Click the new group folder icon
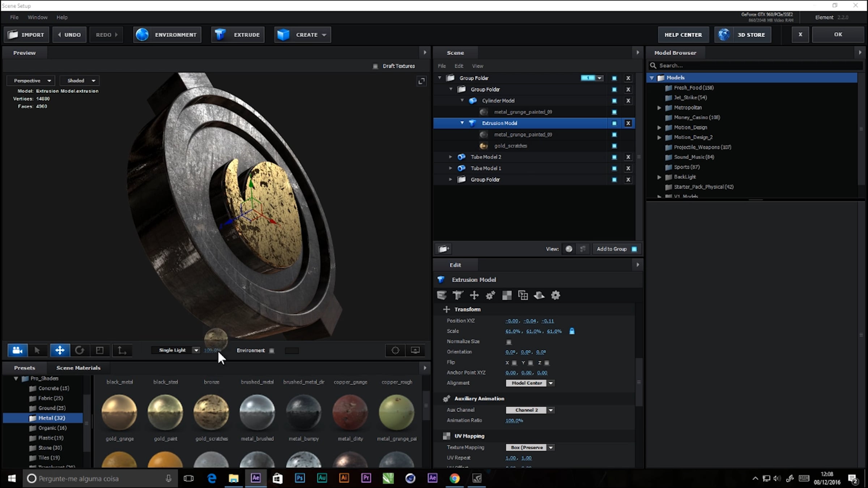 click(443, 249)
